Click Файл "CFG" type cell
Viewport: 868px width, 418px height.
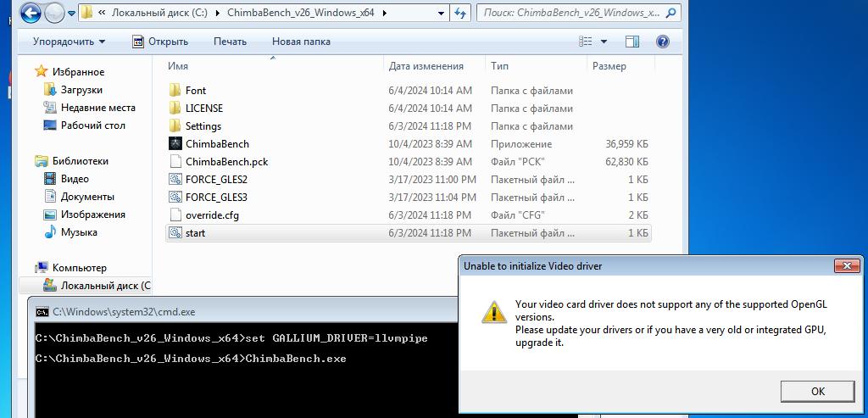click(518, 215)
